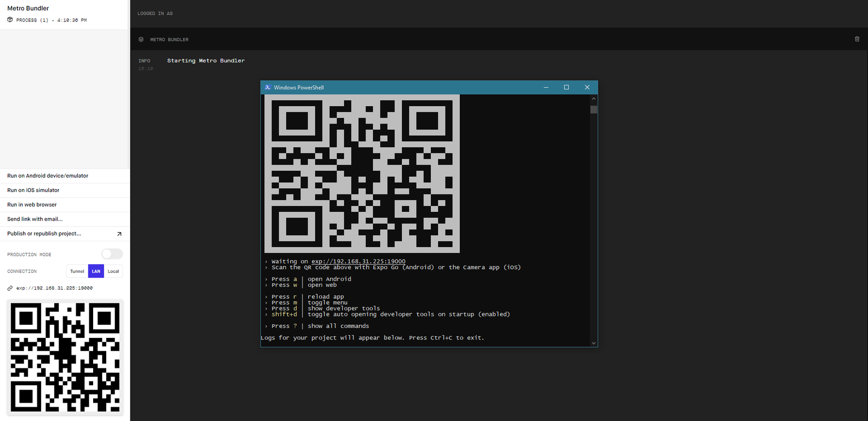868x421 pixels.
Task: Click the QR code in the sidebar
Action: pos(65,357)
